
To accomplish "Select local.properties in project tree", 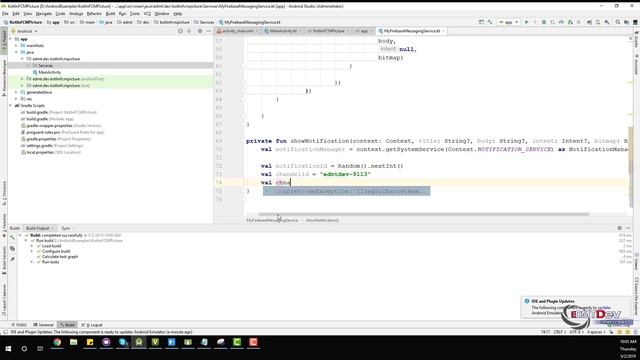I will point(51,152).
